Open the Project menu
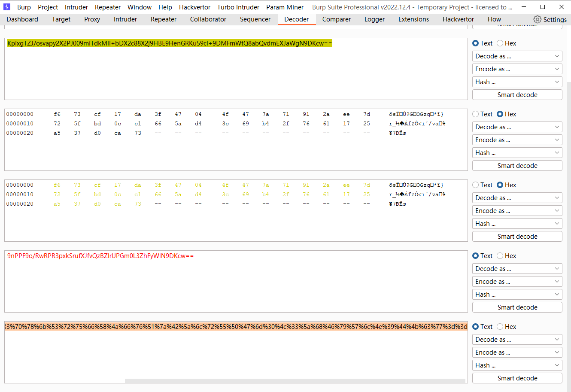Screen dimensions: 571x392 (x=48, y=7)
